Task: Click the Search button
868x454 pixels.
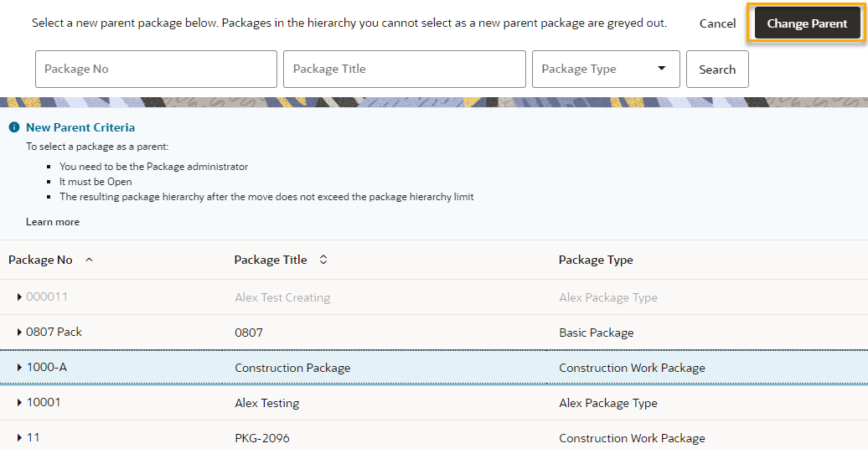Action: point(717,70)
